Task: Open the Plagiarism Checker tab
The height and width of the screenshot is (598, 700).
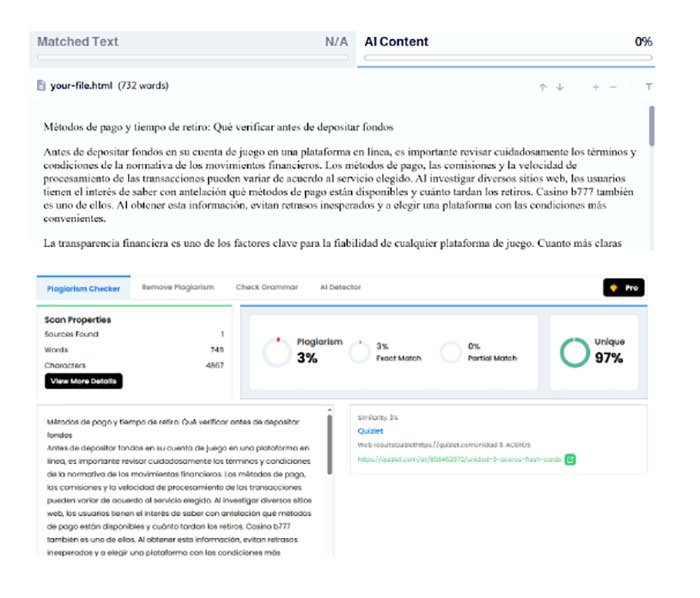Action: [x=84, y=288]
